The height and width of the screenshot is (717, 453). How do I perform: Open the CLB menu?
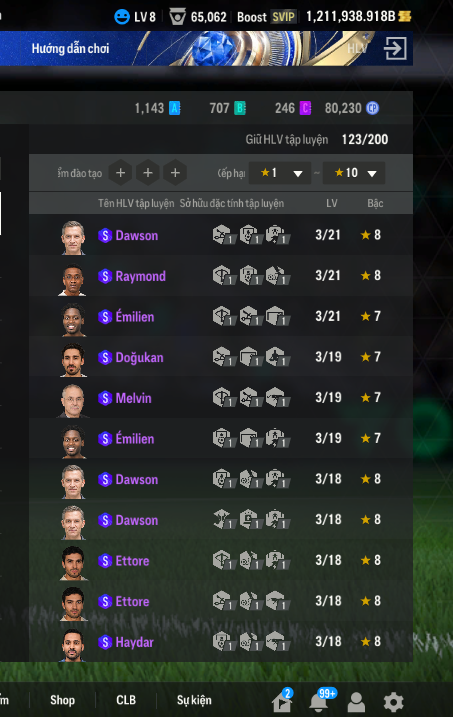coord(126,700)
